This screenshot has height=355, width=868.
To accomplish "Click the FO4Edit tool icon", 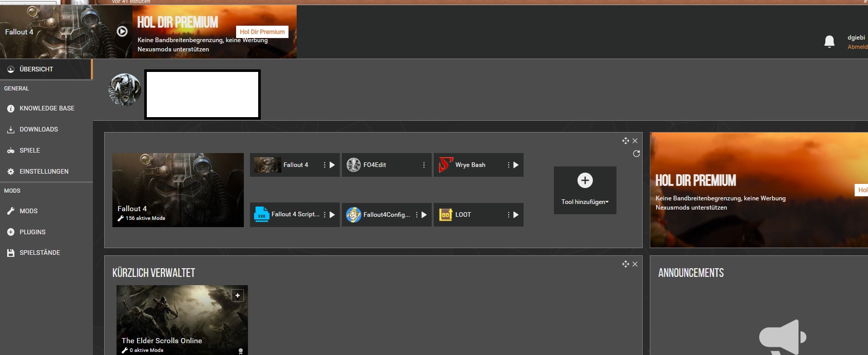I will pyautogui.click(x=354, y=165).
